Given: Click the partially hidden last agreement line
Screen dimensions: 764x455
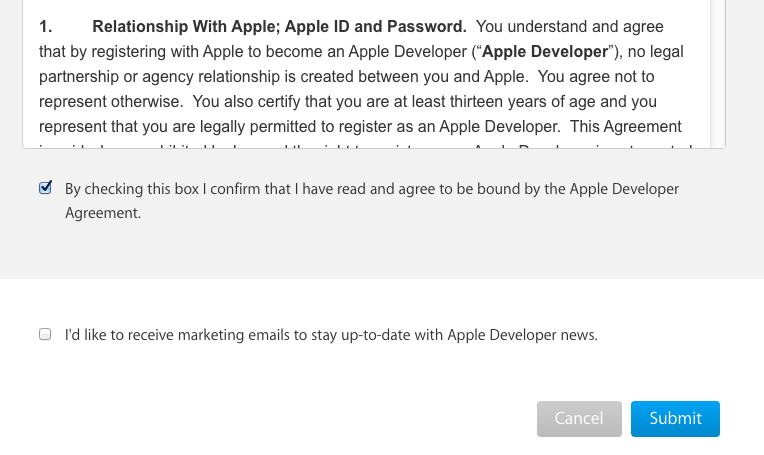Looking at the screenshot, I should [x=372, y=145].
